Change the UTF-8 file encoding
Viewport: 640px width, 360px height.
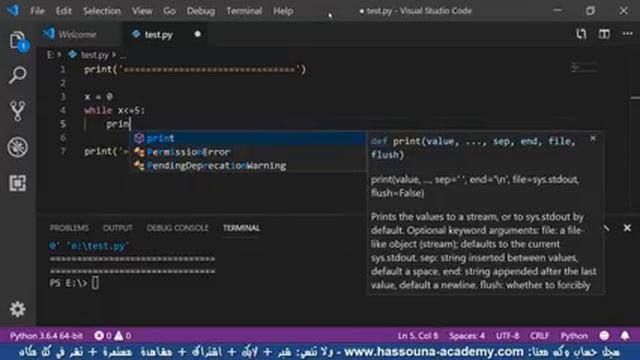507,336
